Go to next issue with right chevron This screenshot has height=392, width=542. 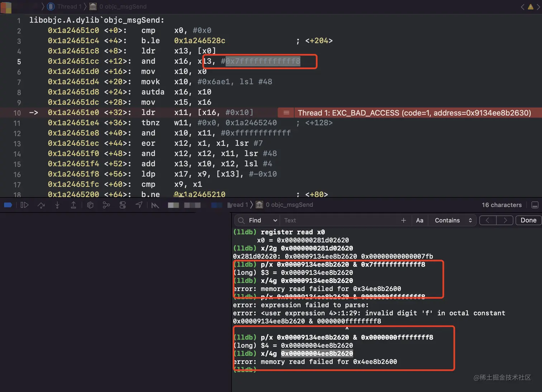pyautogui.click(x=538, y=6)
